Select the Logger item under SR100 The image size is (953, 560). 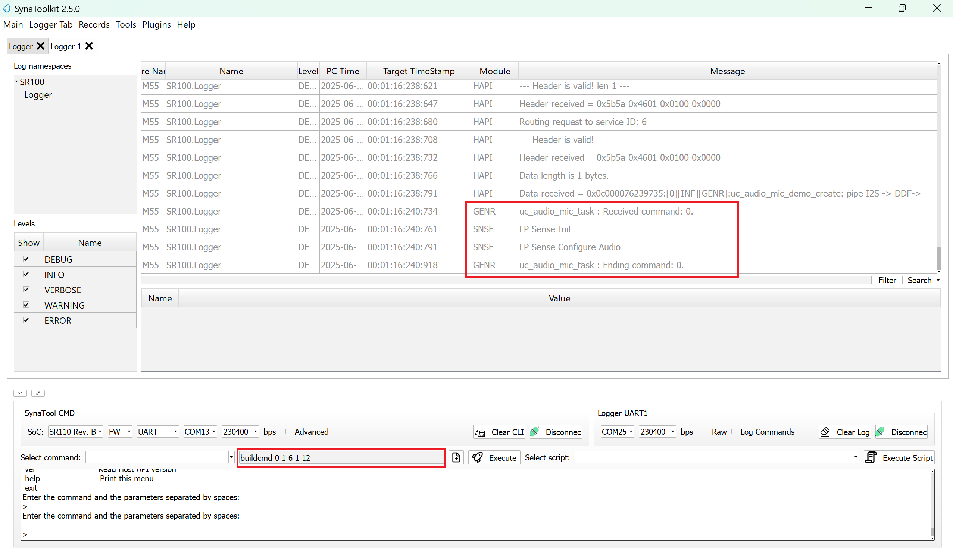click(x=38, y=95)
